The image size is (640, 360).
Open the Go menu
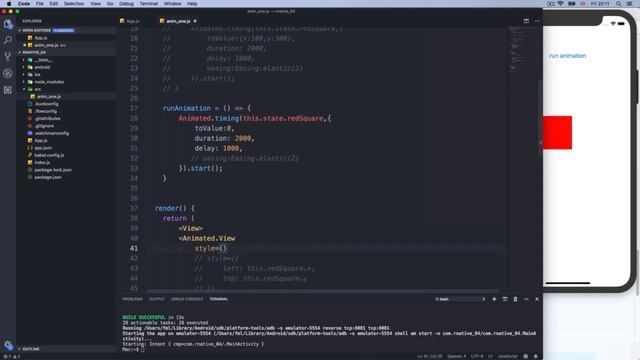[x=110, y=4]
